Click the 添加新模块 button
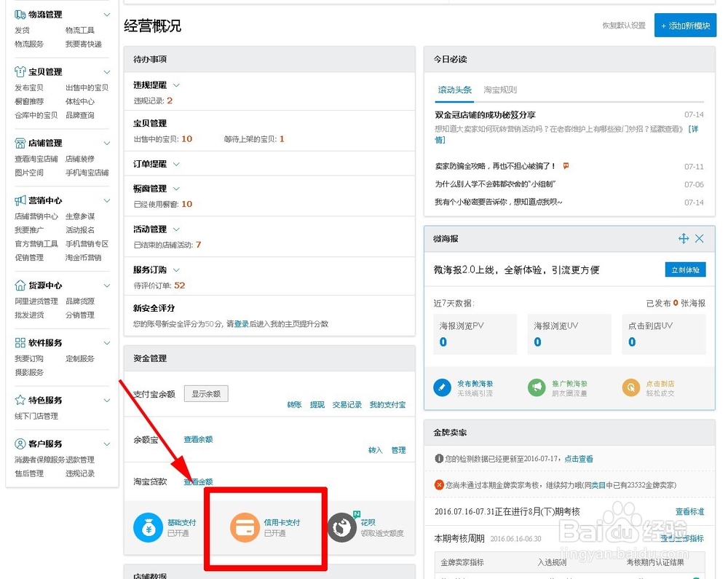728x579 pixels. pos(684,24)
